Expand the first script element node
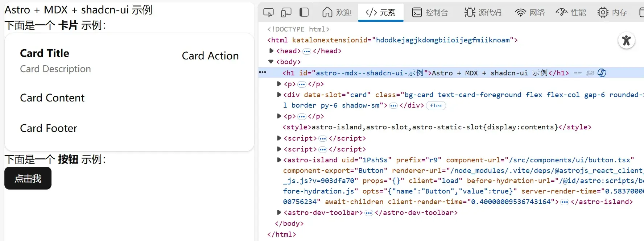 coord(279,138)
